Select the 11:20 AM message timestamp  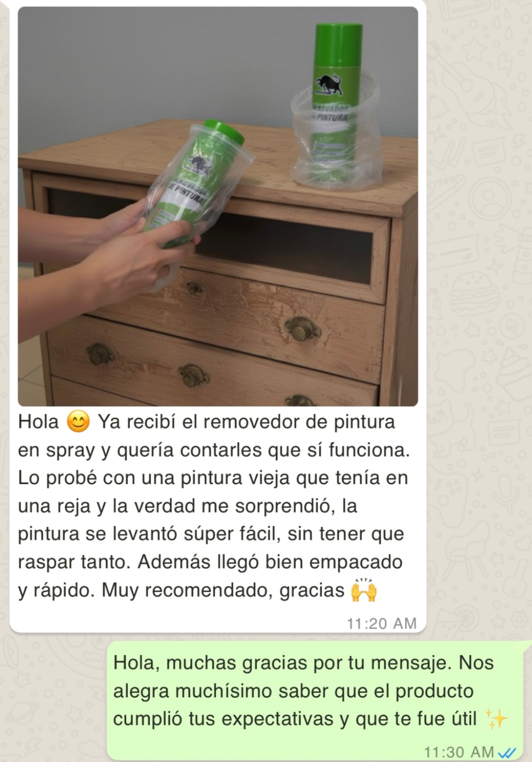382,624
